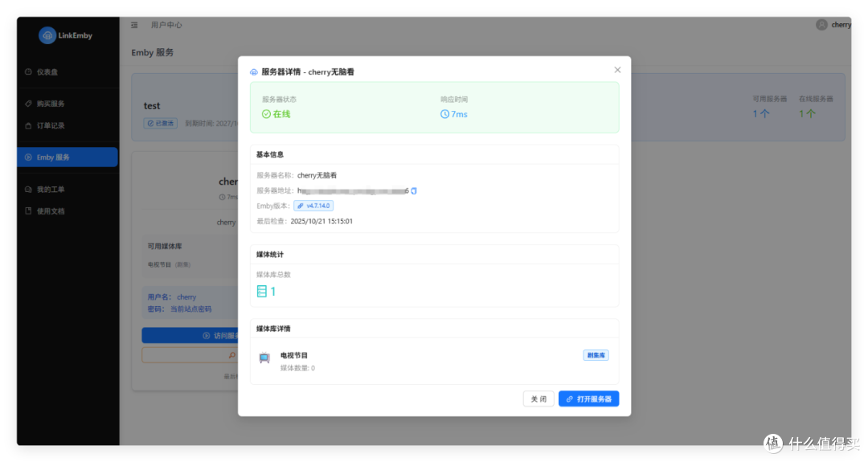This screenshot has height=462, width=868.
Task: Click the LinkEmby logo icon
Action: (47, 35)
